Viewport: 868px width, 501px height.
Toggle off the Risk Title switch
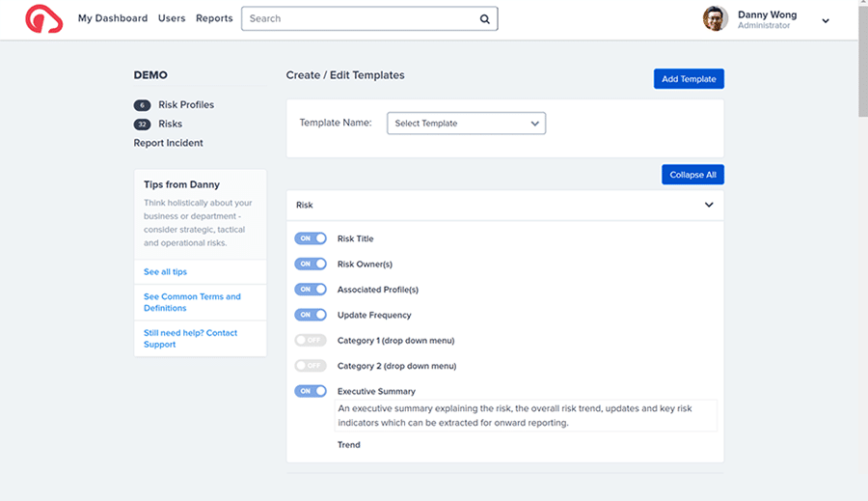point(311,238)
